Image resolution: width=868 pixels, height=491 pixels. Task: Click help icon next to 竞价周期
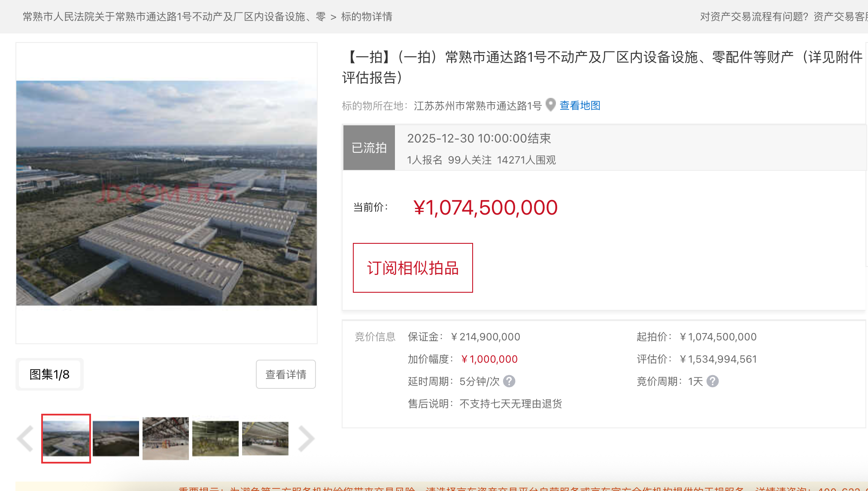[x=713, y=381]
